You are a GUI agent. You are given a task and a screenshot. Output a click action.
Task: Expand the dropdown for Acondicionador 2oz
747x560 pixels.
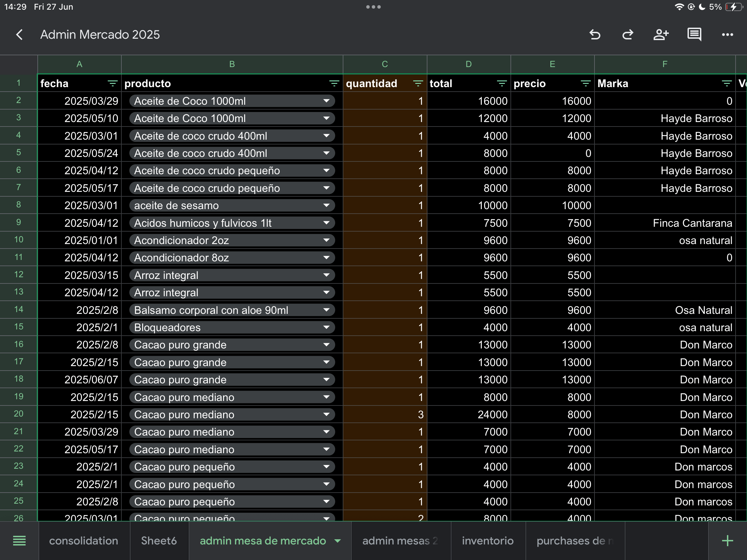click(326, 240)
